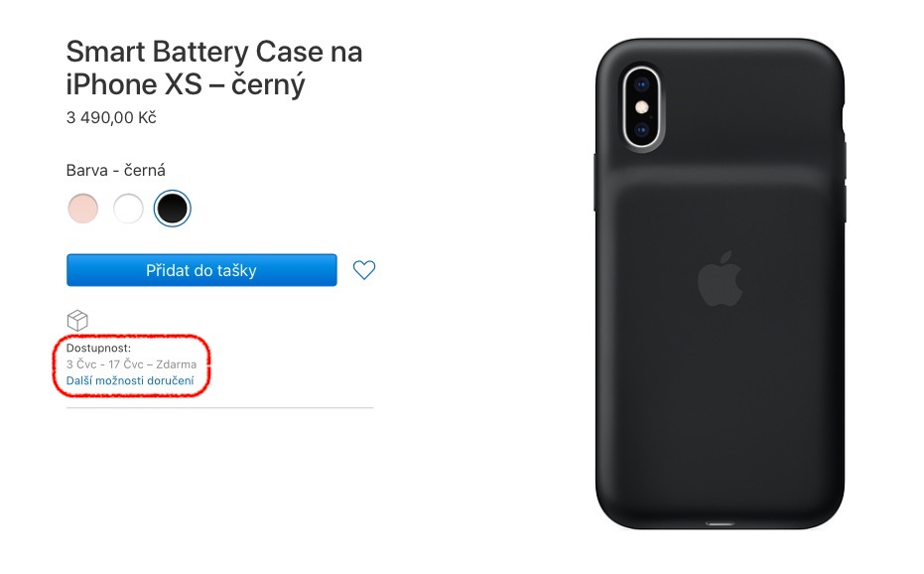
Task: Click the Lightning port cutout at case bottom
Action: [721, 523]
